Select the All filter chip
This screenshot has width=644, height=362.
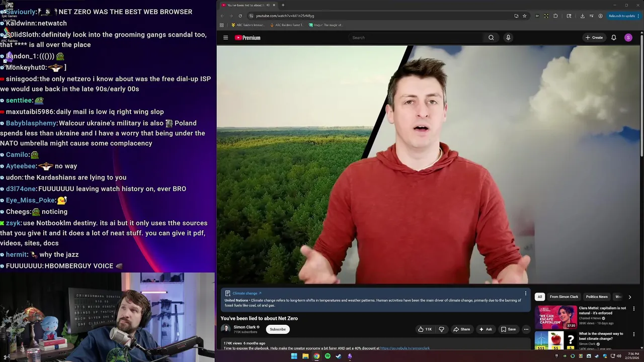(540, 297)
